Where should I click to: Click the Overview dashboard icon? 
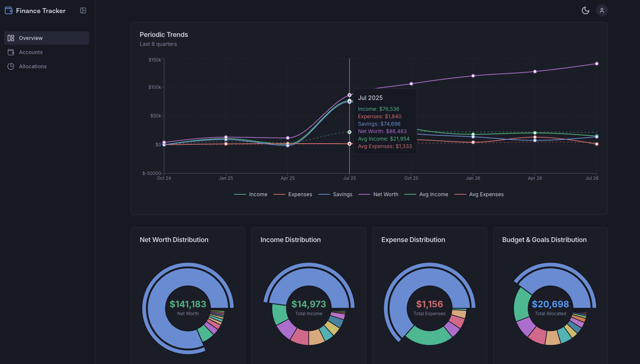point(11,38)
